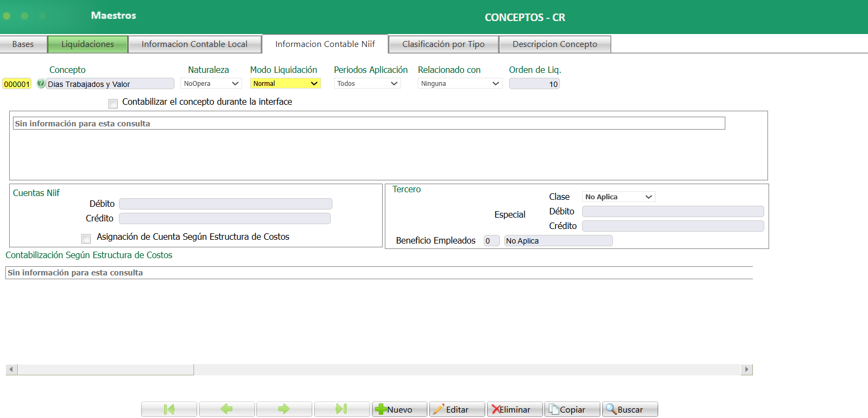Click the green help icon beside concept code
This screenshot has width=868, height=418.
tap(41, 84)
